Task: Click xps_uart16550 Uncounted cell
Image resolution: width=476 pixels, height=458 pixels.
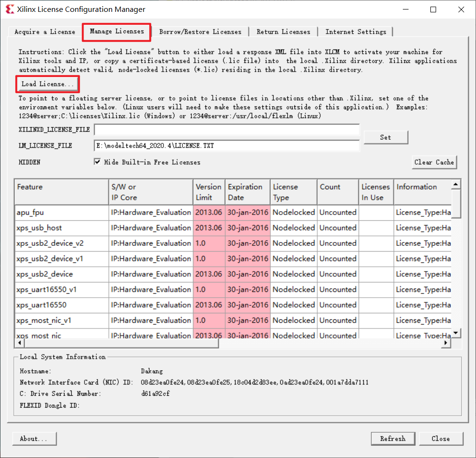Action: [338, 305]
